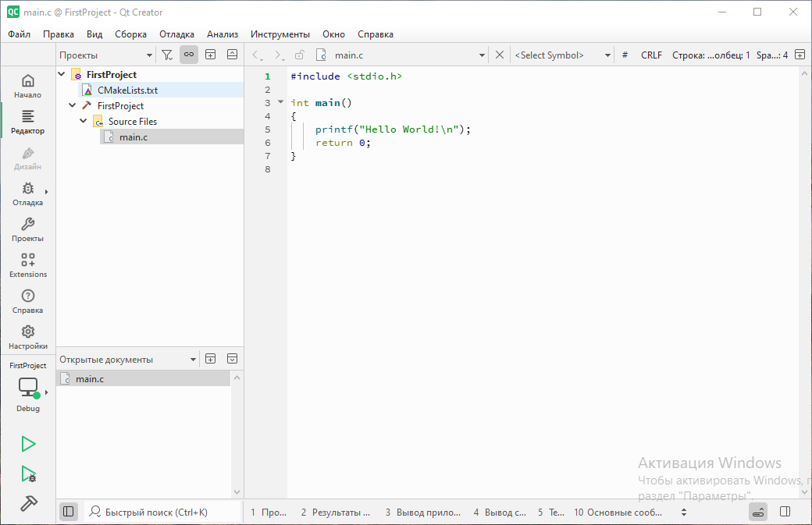Viewport: 812px width, 525px height.
Task: Open output pane 2 Результаты
Action: coord(336,512)
